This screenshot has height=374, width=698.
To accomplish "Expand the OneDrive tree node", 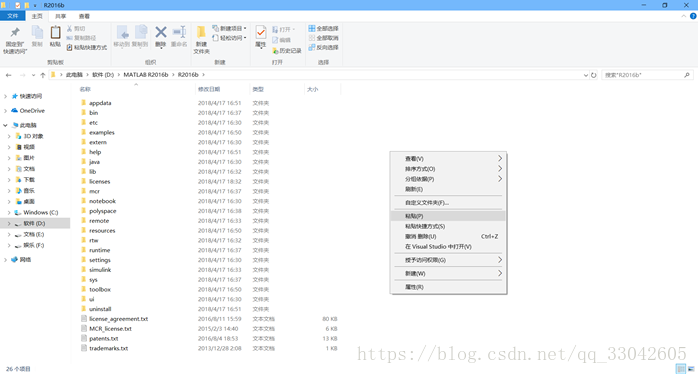I will pos(5,110).
